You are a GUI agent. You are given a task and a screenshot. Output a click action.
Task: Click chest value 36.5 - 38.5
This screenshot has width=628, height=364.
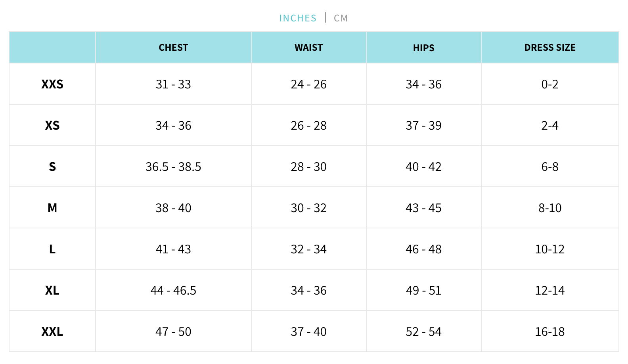[x=173, y=167]
